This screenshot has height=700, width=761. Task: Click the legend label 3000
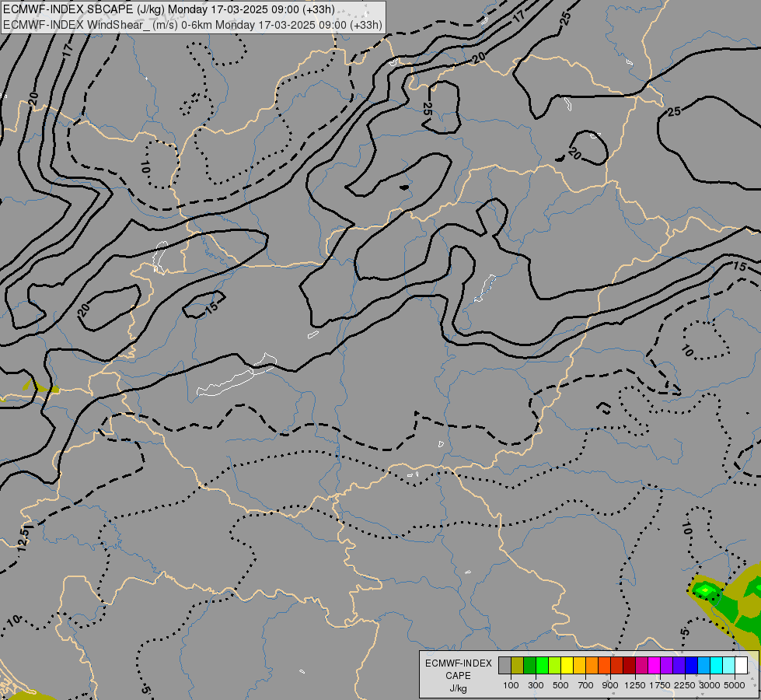[710, 685]
